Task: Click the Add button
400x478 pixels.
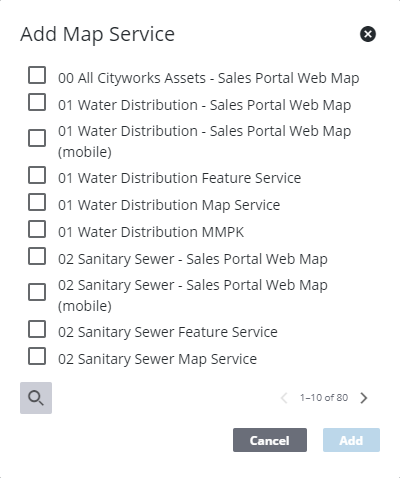Action: point(351,440)
